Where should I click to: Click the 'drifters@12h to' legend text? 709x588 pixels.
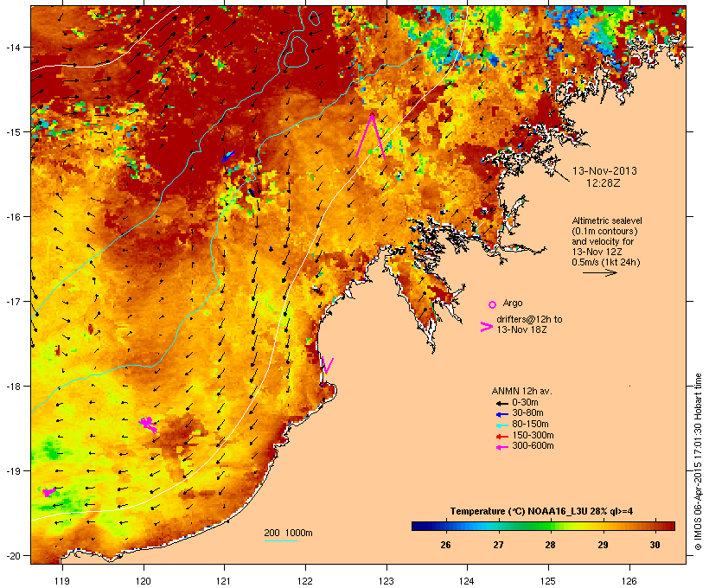[529, 319]
